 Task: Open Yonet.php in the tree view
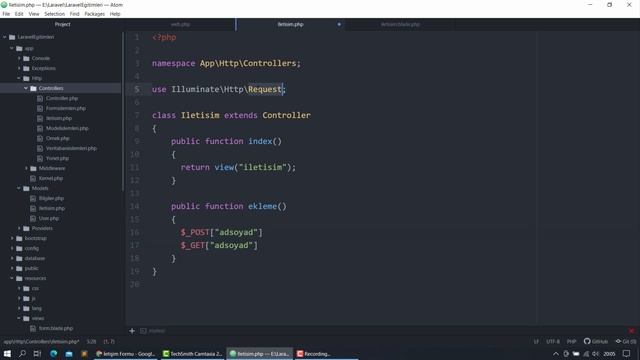tap(57, 158)
